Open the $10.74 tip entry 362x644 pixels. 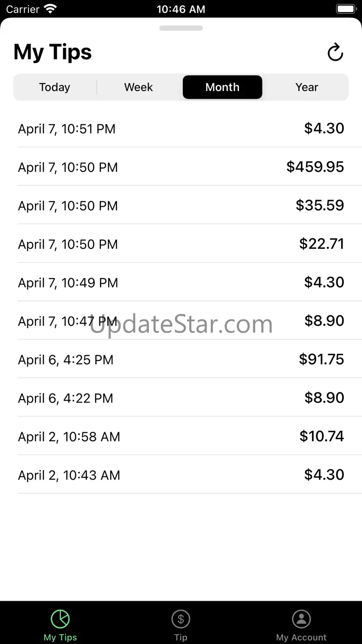coord(181,436)
